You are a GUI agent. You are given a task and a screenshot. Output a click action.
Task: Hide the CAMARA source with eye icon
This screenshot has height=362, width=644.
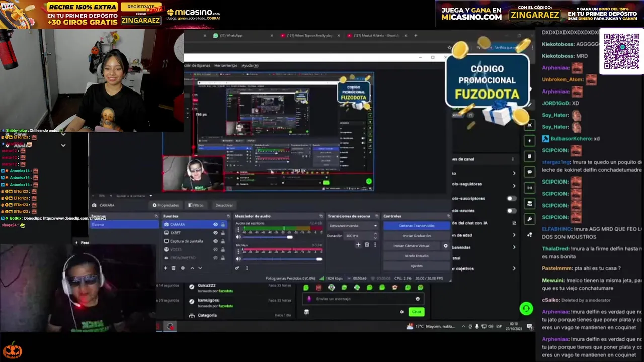215,225
